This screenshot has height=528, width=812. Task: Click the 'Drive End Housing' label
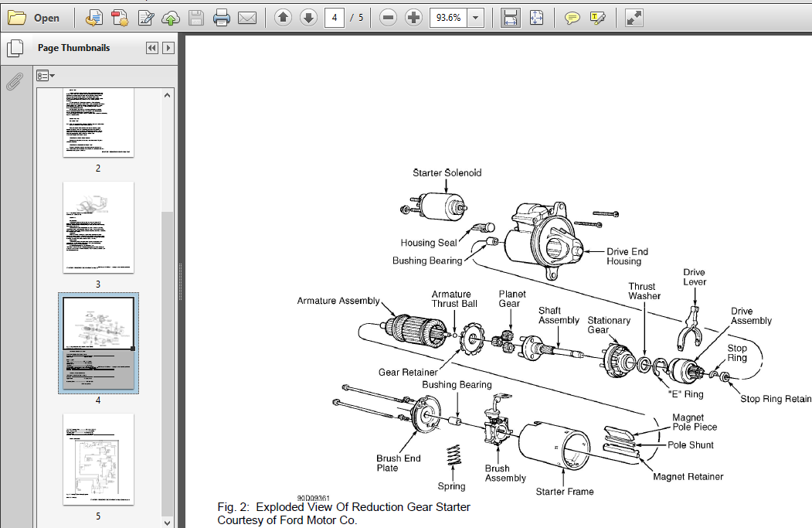click(627, 257)
